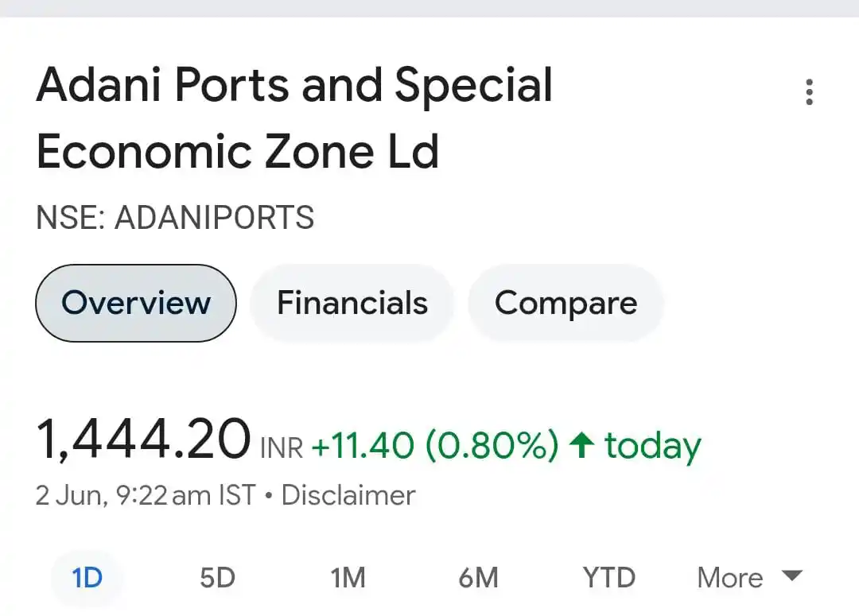Click the stock ticker NSE: ADANIPORTS
This screenshot has height=616, width=859.
coord(176,218)
